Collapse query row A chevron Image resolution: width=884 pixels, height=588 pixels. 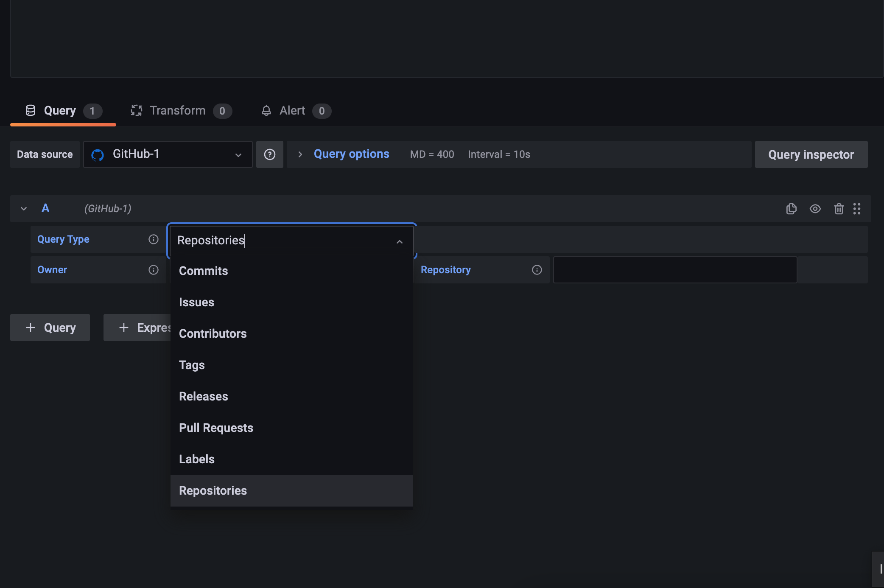(24, 209)
